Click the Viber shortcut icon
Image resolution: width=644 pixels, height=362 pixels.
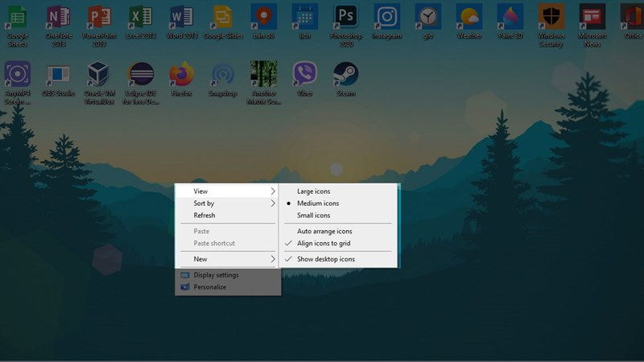305,79
